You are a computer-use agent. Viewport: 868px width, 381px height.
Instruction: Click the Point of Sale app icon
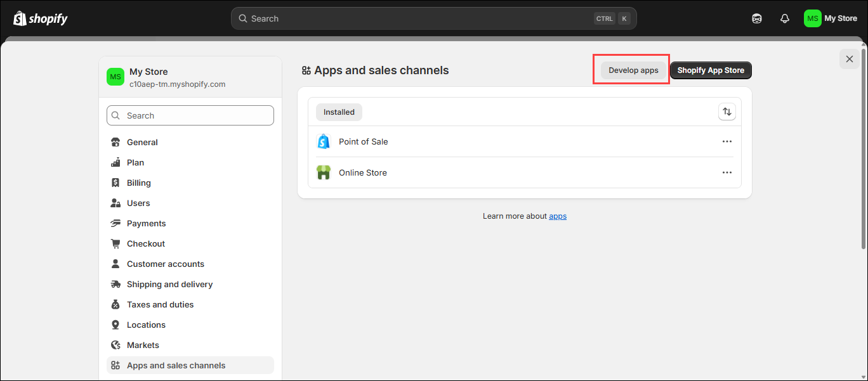pos(324,141)
